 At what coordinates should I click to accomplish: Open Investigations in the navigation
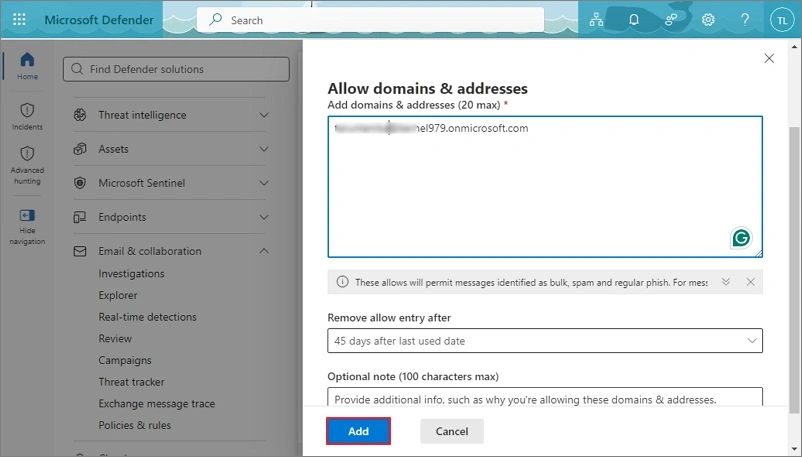click(x=131, y=274)
